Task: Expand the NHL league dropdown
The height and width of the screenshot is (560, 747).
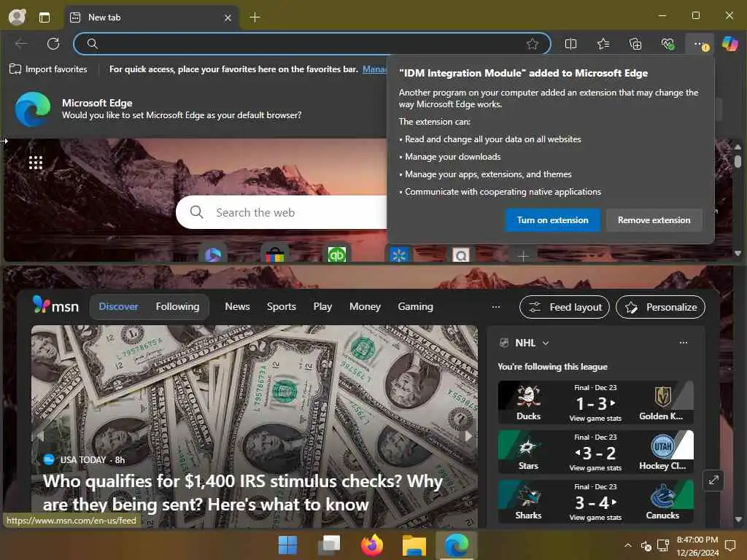Action: (x=546, y=343)
